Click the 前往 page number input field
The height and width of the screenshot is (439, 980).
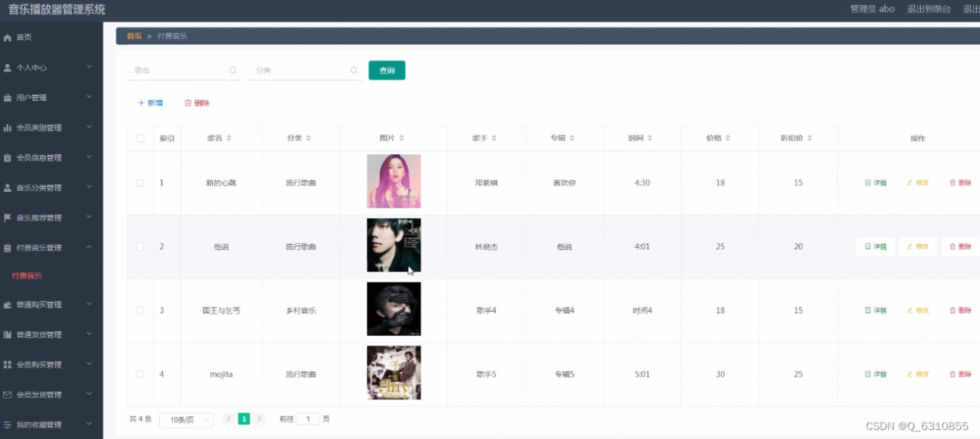(x=308, y=419)
